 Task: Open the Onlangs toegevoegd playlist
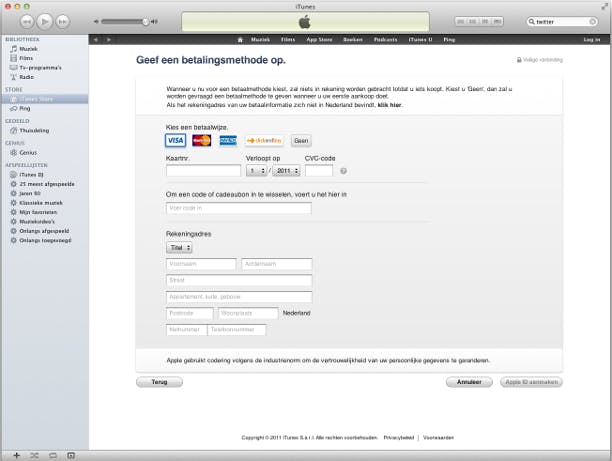pos(44,240)
